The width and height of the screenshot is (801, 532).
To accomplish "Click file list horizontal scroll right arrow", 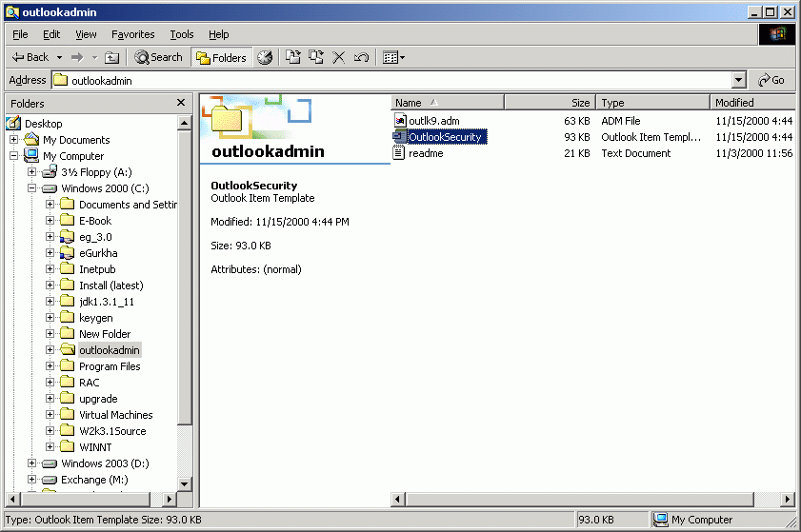I will coord(788,499).
